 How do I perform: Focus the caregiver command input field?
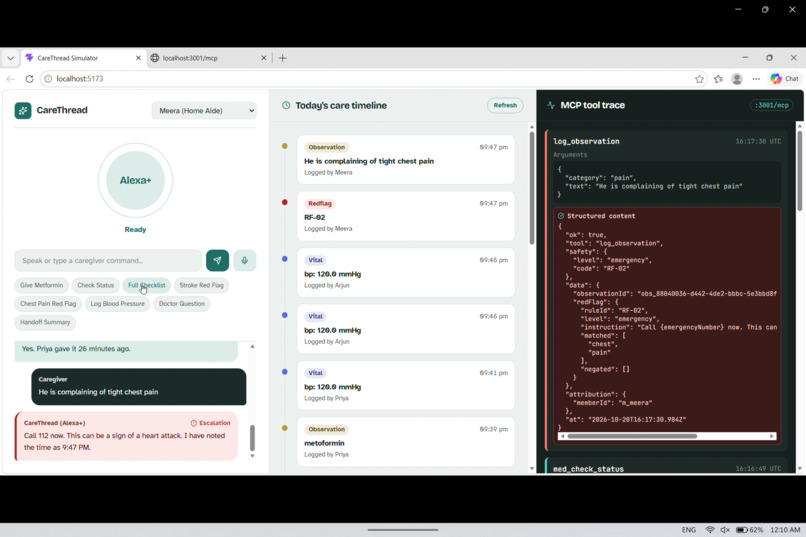click(108, 261)
